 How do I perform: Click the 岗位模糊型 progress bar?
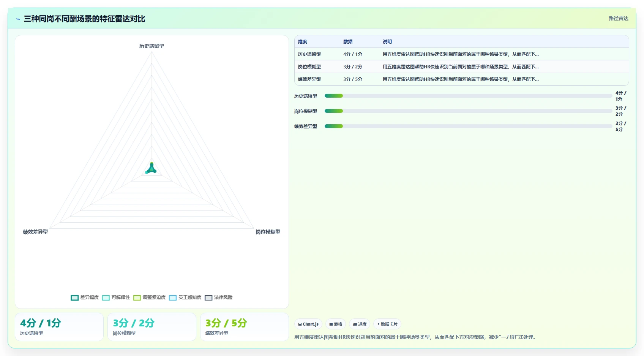(x=468, y=111)
